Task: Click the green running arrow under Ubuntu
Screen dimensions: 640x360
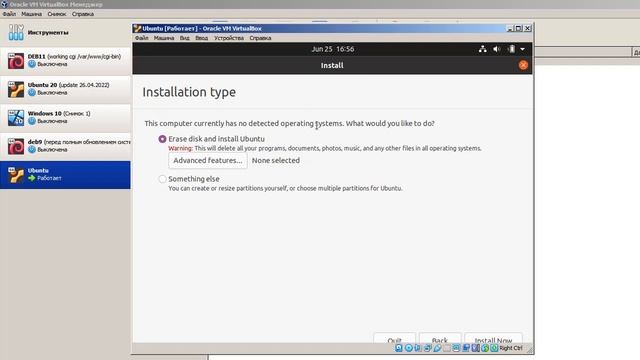Action: coord(32,178)
